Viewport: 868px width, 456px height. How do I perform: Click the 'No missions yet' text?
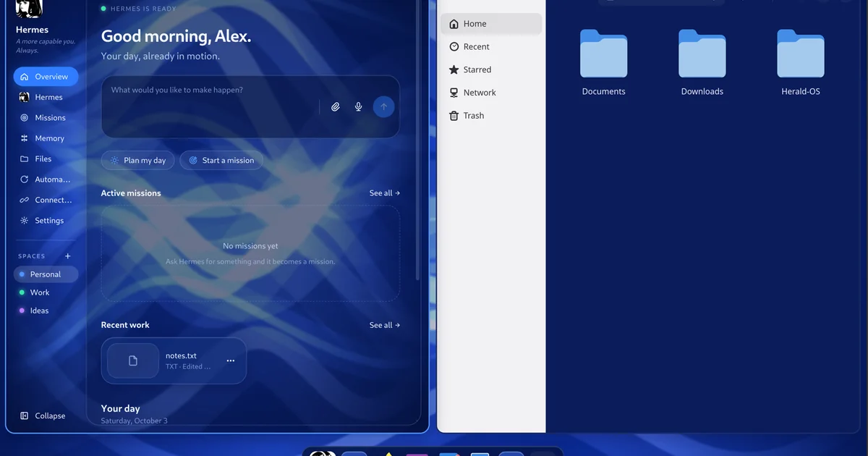click(x=250, y=246)
